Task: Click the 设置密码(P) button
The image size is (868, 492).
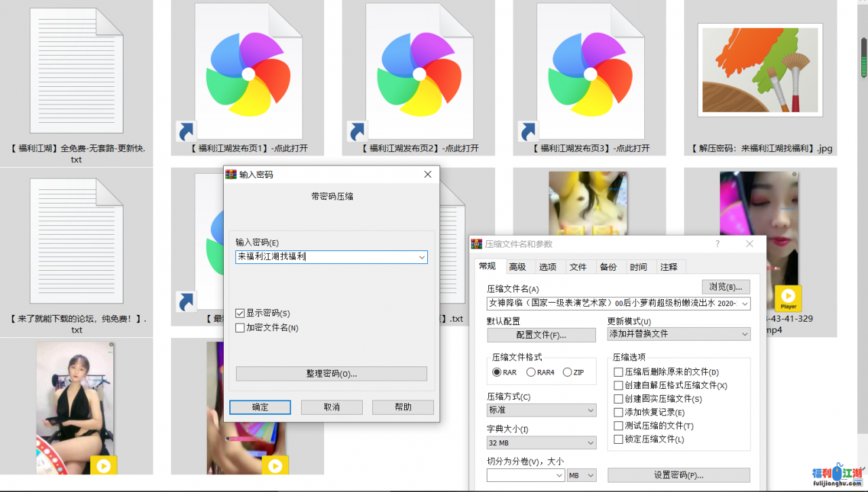Action: 679,475
